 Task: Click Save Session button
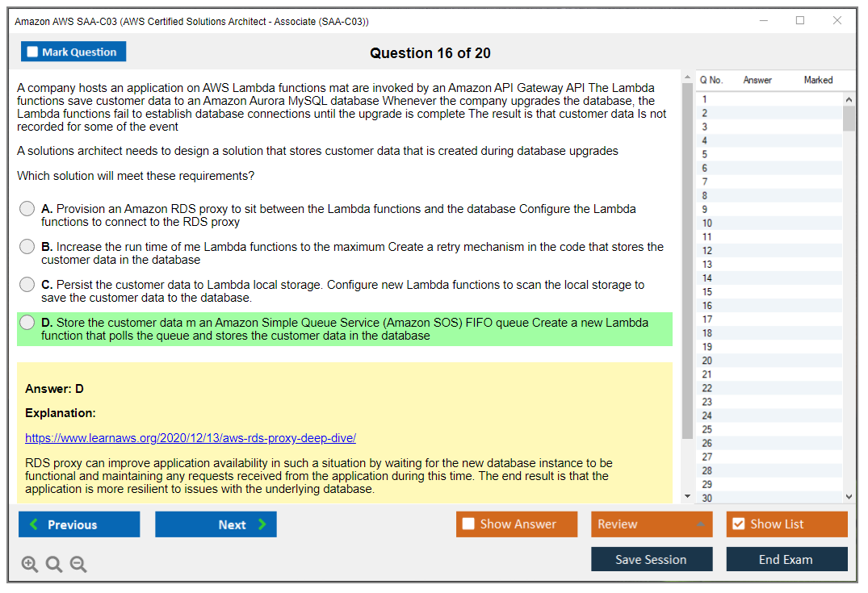click(x=651, y=559)
